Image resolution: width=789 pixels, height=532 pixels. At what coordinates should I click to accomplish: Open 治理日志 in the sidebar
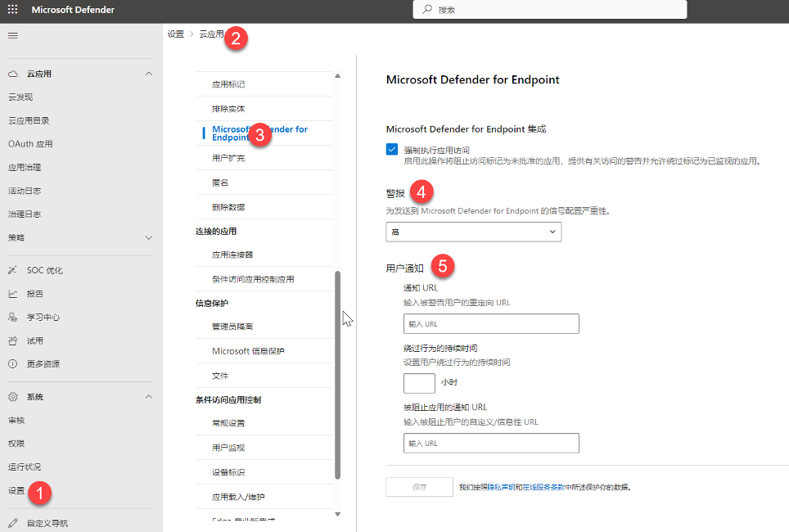click(x=25, y=214)
